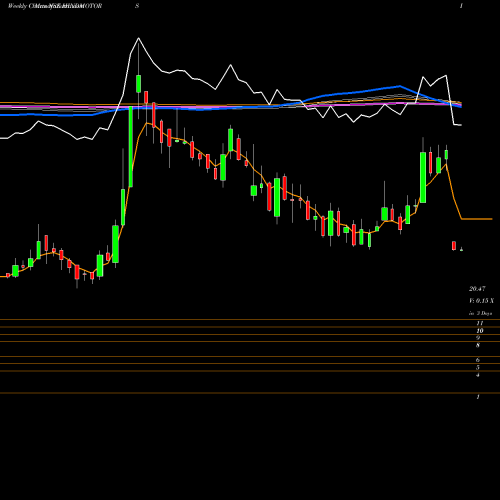Click the lone 'S' label in header
Screen dimensions: 500x500
coord(137,6)
